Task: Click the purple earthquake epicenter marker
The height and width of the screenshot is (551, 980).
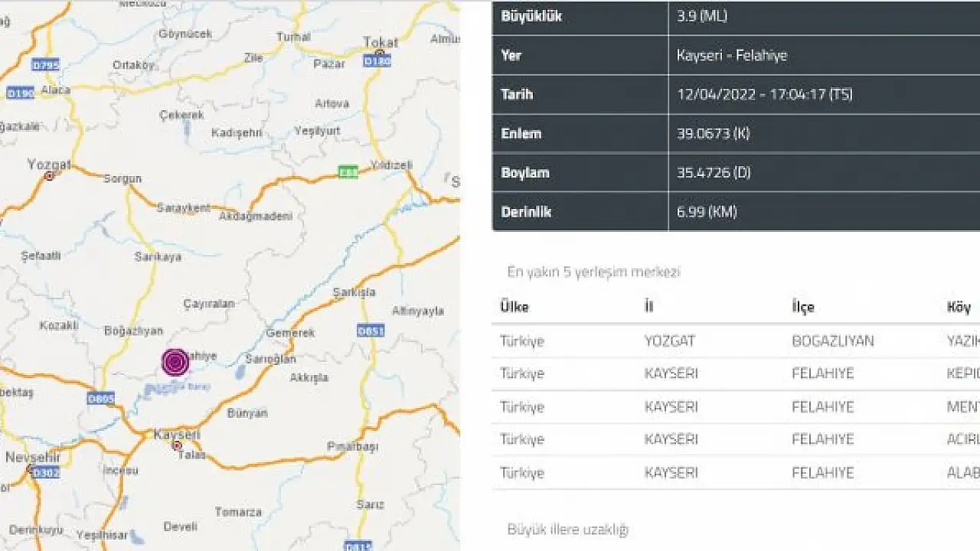Action: pyautogui.click(x=175, y=362)
